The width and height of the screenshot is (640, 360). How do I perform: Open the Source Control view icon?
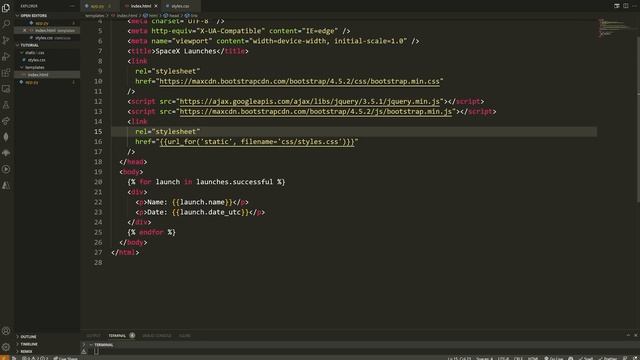(x=6, y=40)
